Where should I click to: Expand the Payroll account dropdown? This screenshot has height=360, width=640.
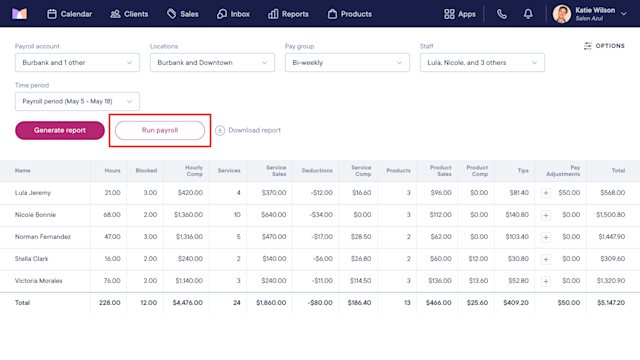(x=78, y=62)
